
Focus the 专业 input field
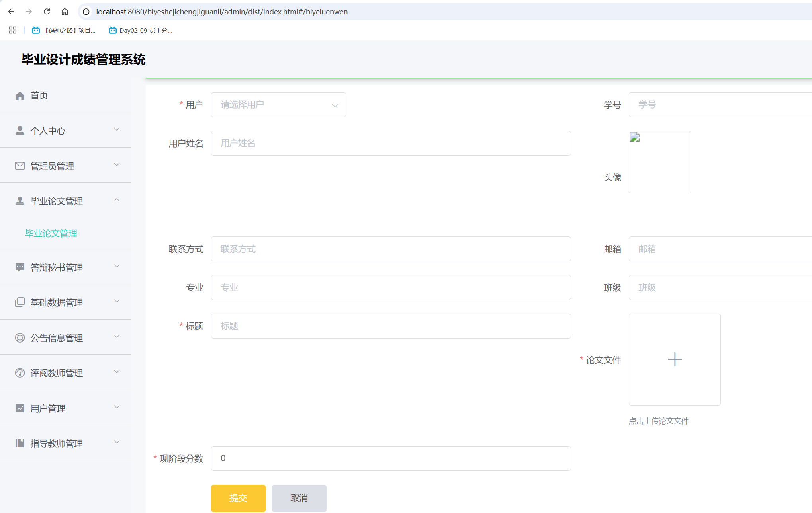pyautogui.click(x=391, y=287)
